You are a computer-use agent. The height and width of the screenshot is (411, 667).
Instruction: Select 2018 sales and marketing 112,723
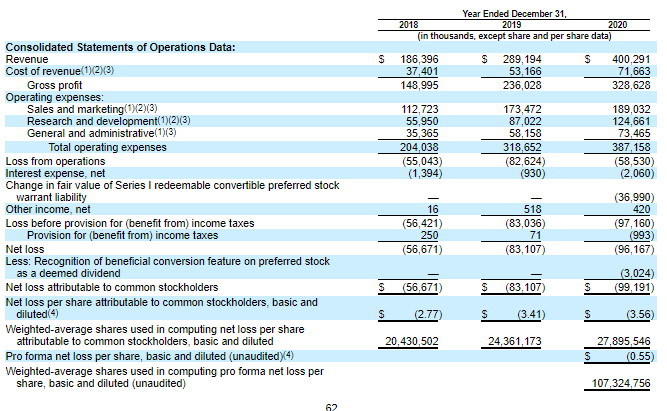419,109
